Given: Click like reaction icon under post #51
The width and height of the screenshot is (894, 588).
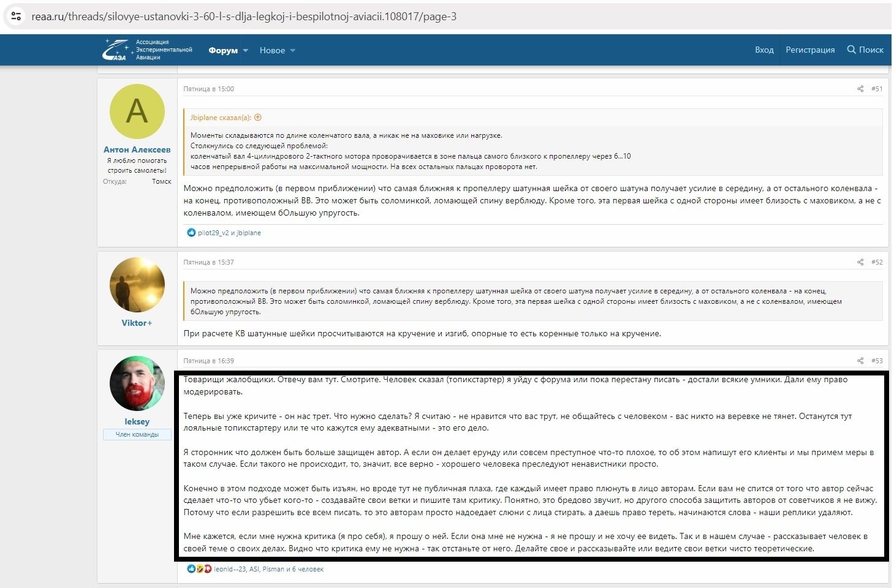Looking at the screenshot, I should coord(191,233).
